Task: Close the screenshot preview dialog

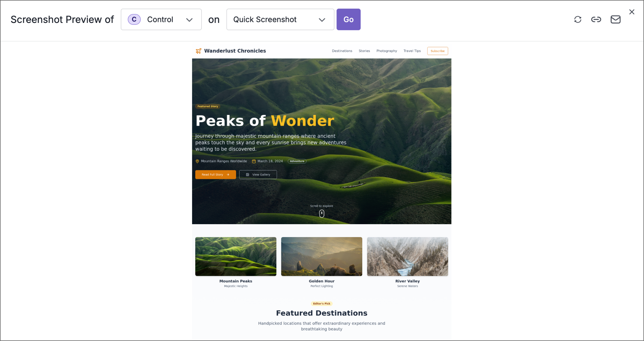Action: point(632,12)
